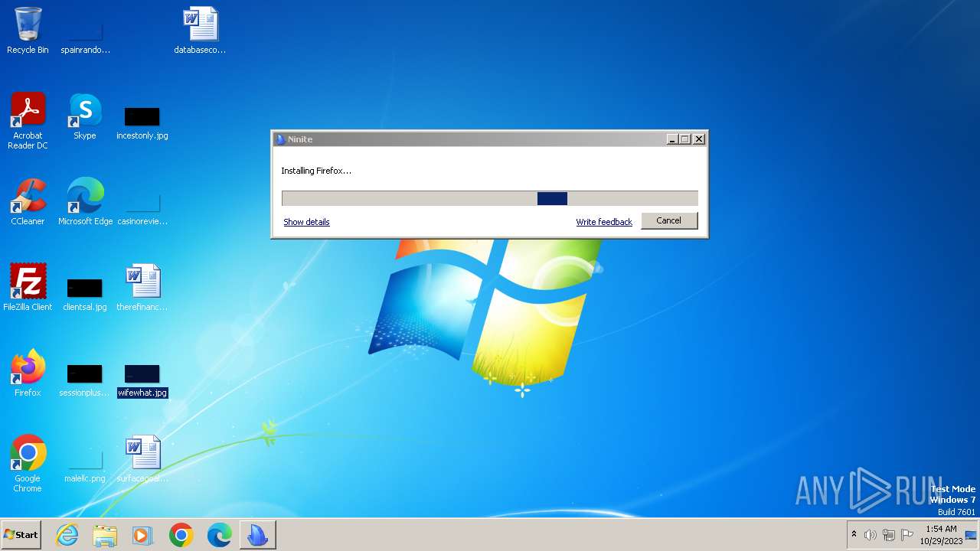Select the incestonly.jpg file icon
Viewport: 980px width, 551px height.
pos(142,121)
